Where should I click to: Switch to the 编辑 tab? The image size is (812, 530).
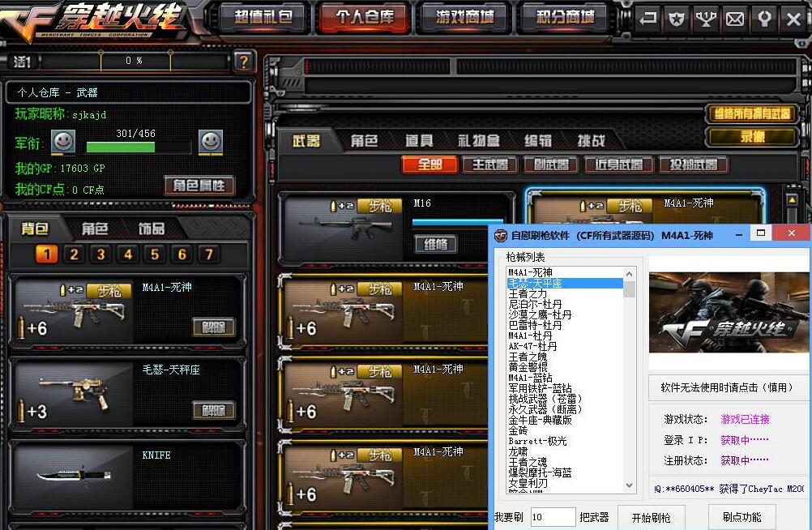point(538,140)
